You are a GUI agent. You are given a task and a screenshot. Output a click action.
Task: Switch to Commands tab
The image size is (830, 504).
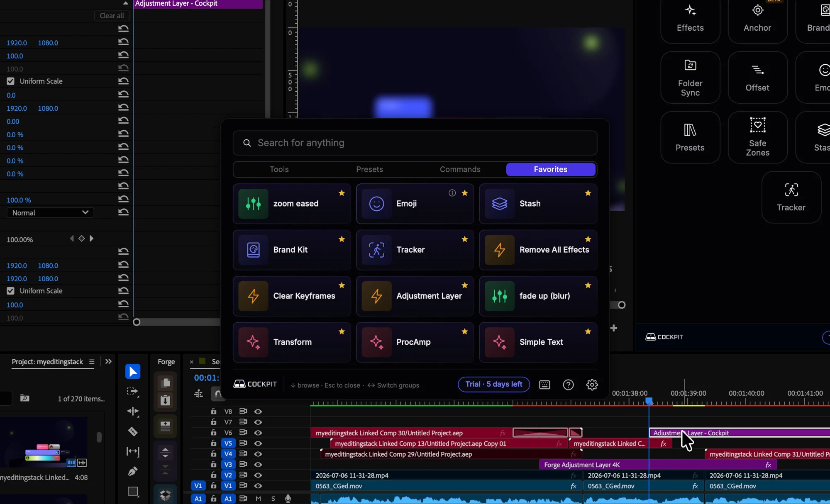coord(460,169)
